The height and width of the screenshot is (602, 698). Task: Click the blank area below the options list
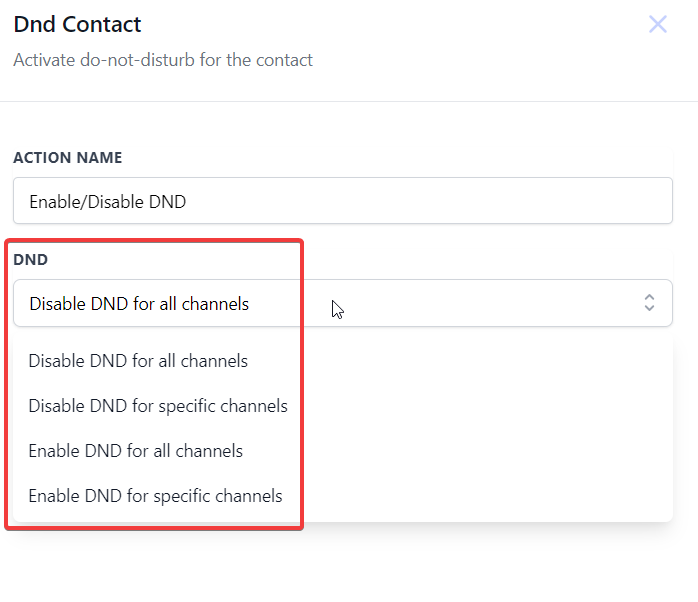(x=349, y=565)
